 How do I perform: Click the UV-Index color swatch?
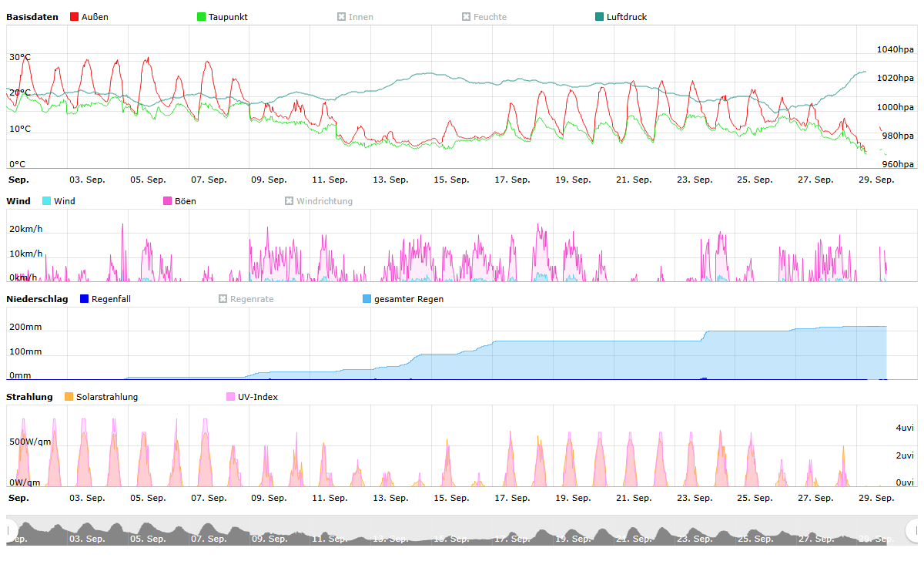pos(231,397)
